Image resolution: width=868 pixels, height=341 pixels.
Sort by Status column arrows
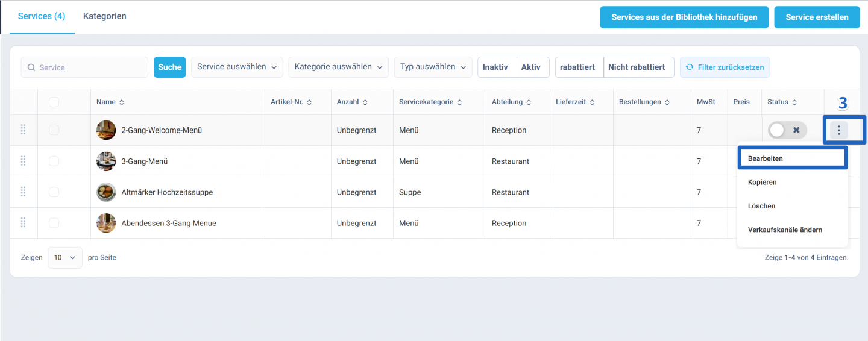tap(794, 102)
